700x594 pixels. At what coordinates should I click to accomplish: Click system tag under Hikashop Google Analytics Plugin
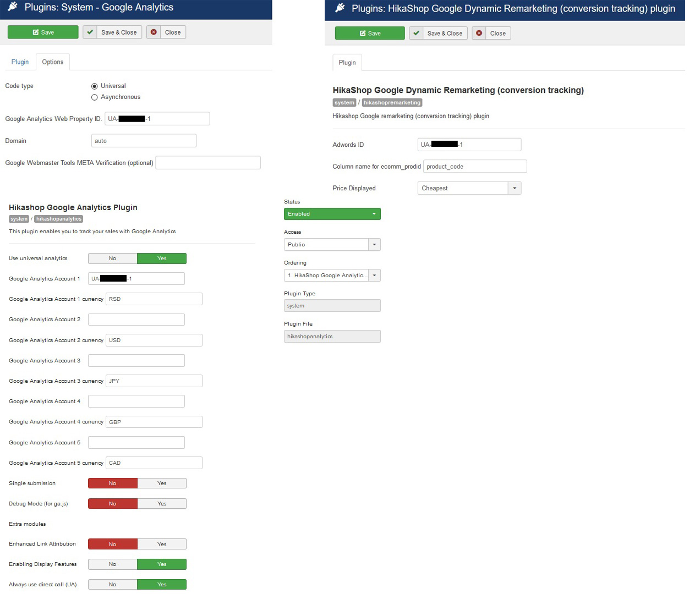(19, 219)
